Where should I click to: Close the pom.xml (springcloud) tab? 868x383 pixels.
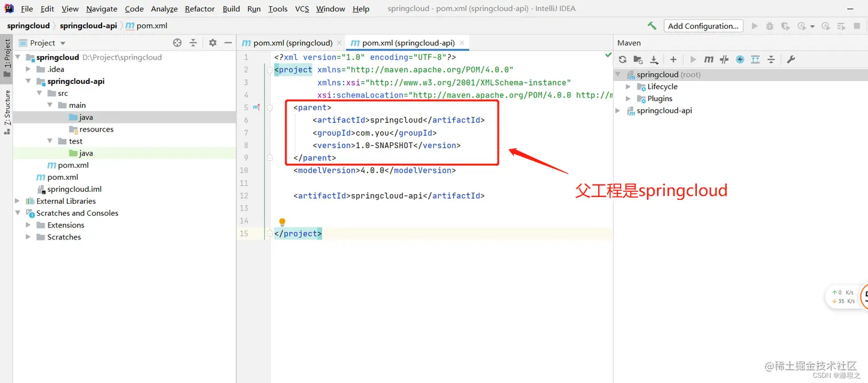click(339, 43)
